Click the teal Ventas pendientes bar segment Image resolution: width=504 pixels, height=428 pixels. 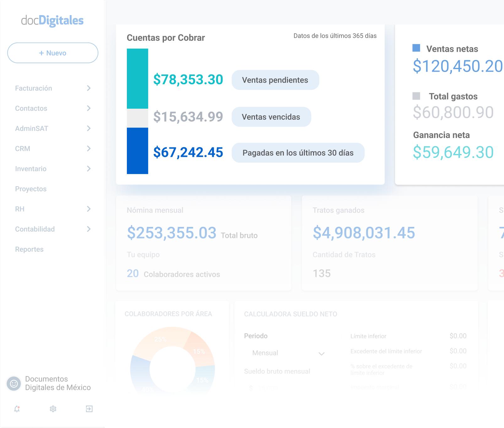[138, 79]
